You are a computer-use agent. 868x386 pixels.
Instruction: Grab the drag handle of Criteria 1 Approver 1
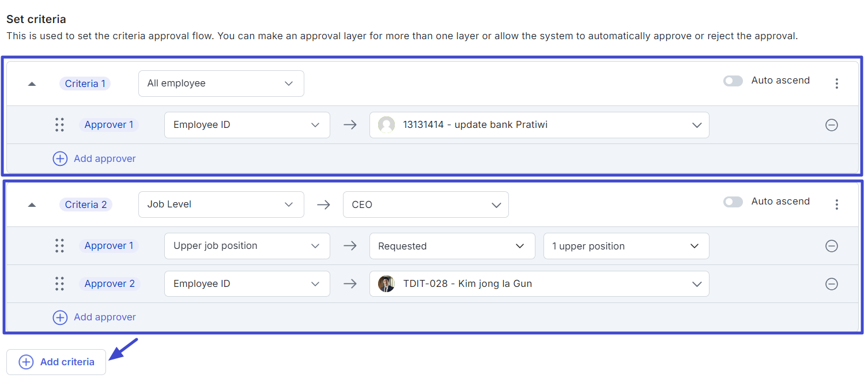pyautogui.click(x=59, y=125)
